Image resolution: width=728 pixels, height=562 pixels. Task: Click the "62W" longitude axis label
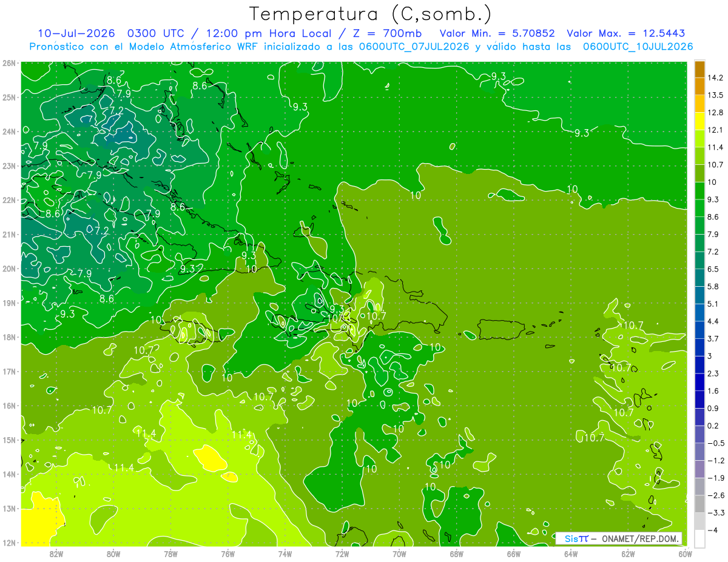coord(628,554)
